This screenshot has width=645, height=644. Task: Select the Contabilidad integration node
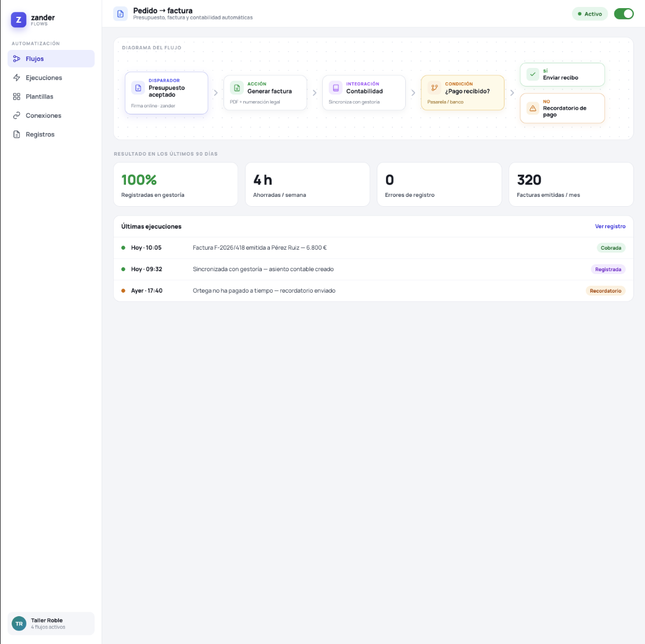point(364,92)
